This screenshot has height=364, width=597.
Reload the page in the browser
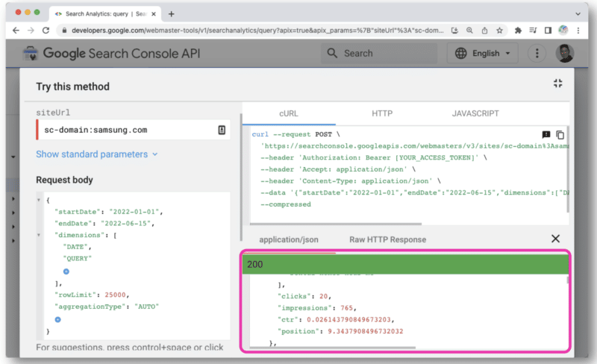(x=46, y=31)
